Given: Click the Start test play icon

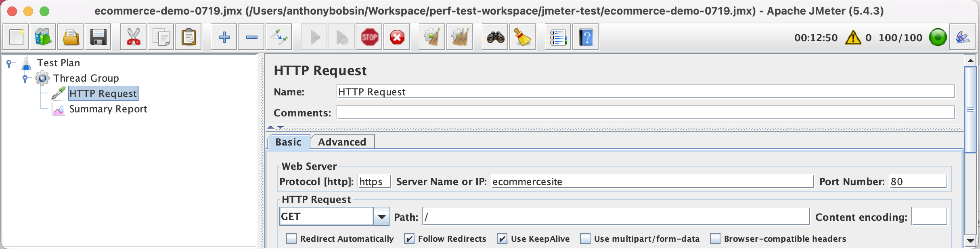Looking at the screenshot, I should pos(314,37).
